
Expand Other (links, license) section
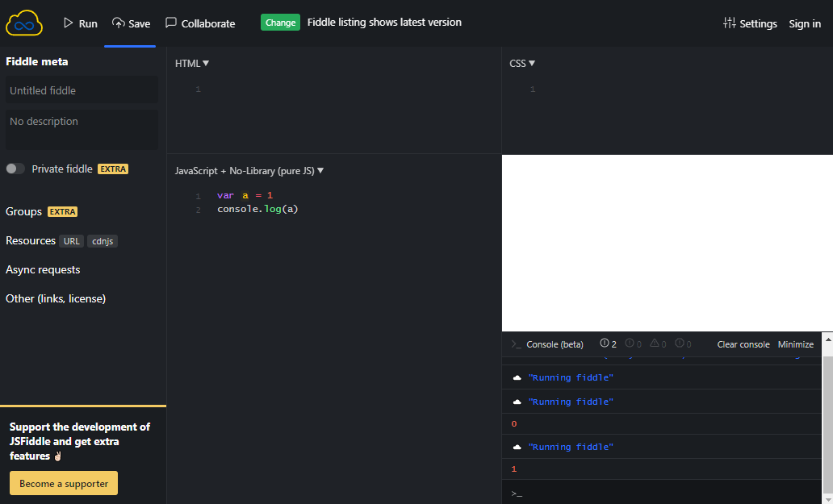(55, 298)
